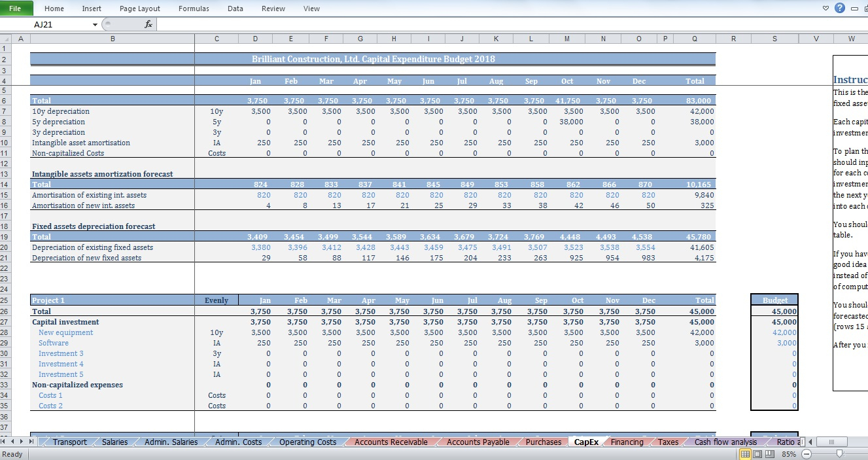Switch to Page Layout view icon
The width and height of the screenshot is (868, 460).
pos(757,454)
